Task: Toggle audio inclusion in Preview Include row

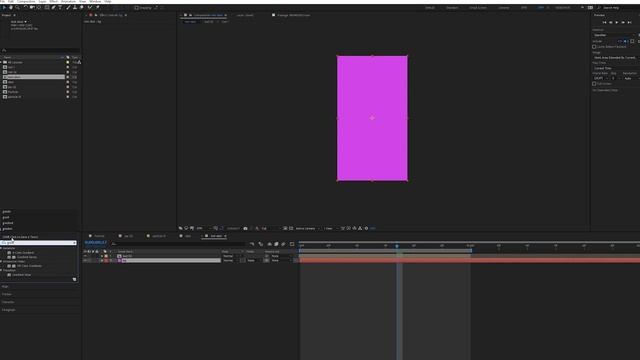Action: 626,41
